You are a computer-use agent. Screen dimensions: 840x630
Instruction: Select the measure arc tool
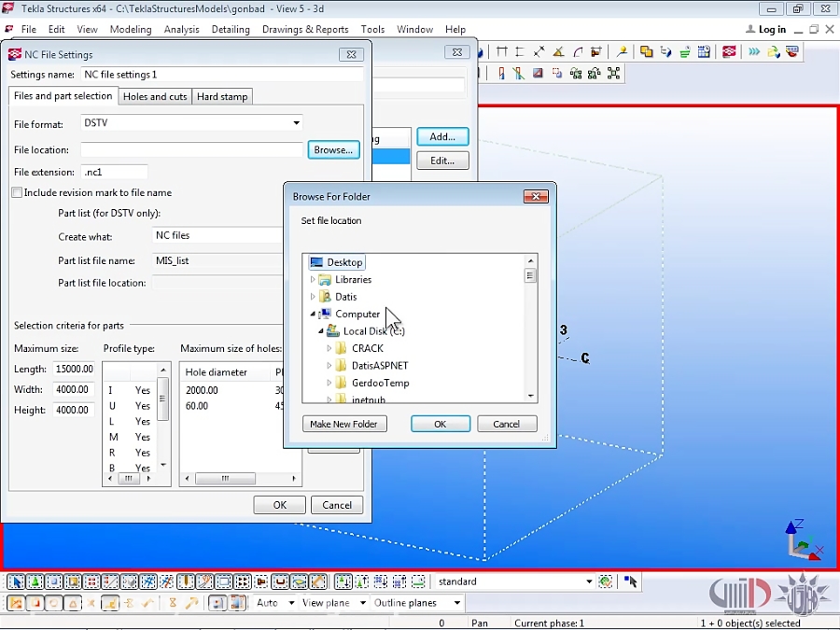[x=578, y=52]
